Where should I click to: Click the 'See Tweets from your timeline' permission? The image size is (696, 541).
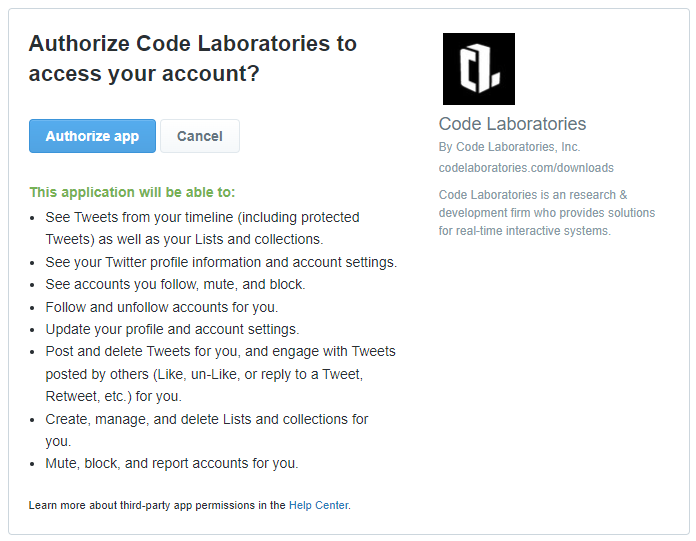pyautogui.click(x=202, y=228)
